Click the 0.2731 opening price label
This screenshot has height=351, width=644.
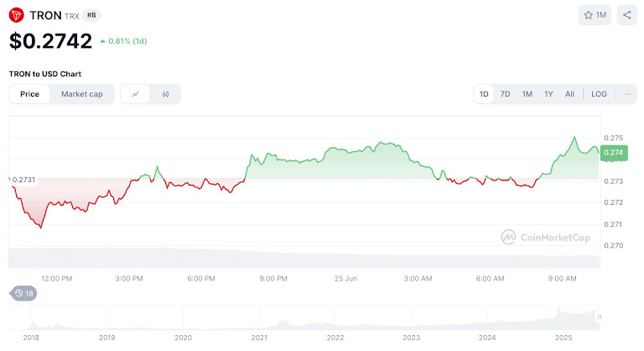point(23,180)
